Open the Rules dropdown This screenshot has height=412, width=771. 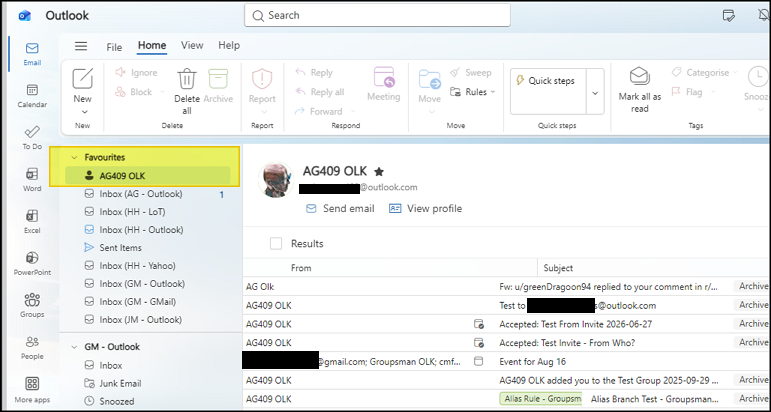(493, 92)
